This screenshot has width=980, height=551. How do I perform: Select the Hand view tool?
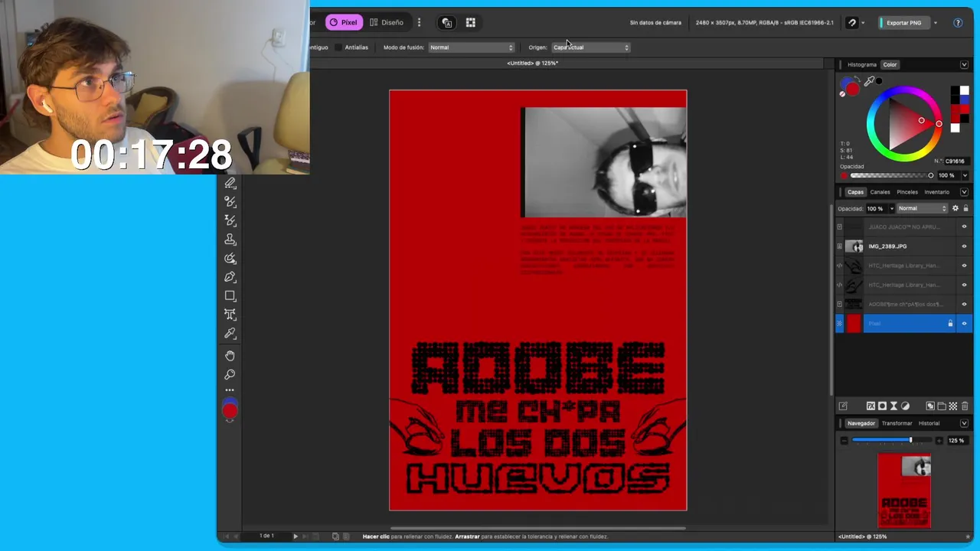(230, 356)
